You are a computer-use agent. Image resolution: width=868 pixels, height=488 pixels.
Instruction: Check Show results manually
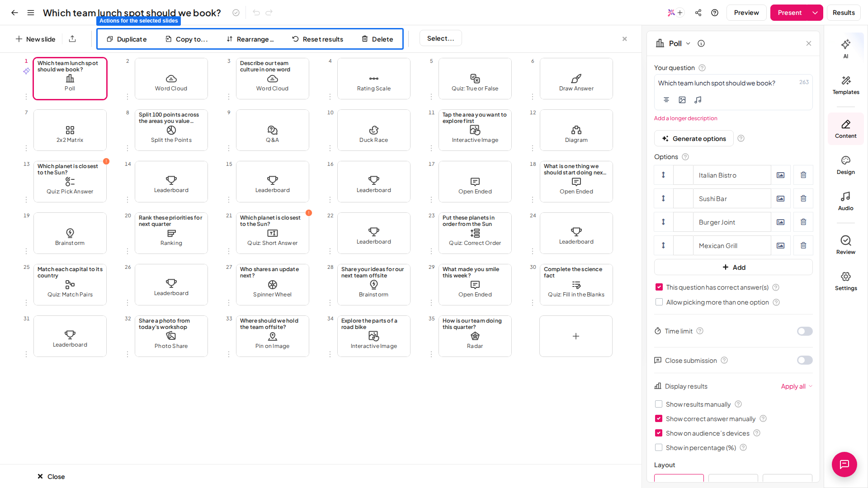coord(659,404)
